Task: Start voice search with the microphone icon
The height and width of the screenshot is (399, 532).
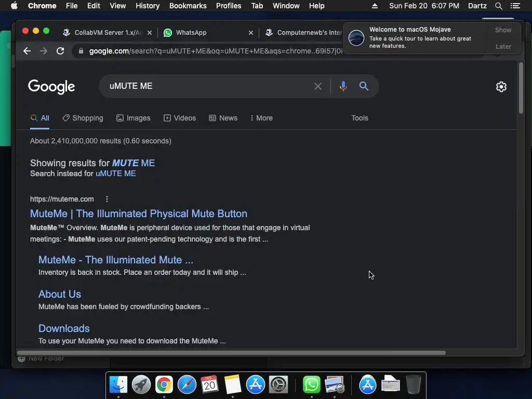Action: [x=343, y=86]
